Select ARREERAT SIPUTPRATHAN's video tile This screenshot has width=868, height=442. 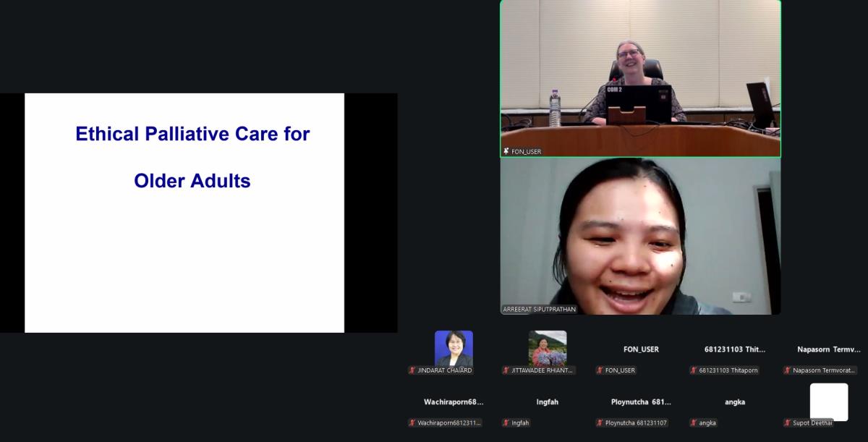640,236
